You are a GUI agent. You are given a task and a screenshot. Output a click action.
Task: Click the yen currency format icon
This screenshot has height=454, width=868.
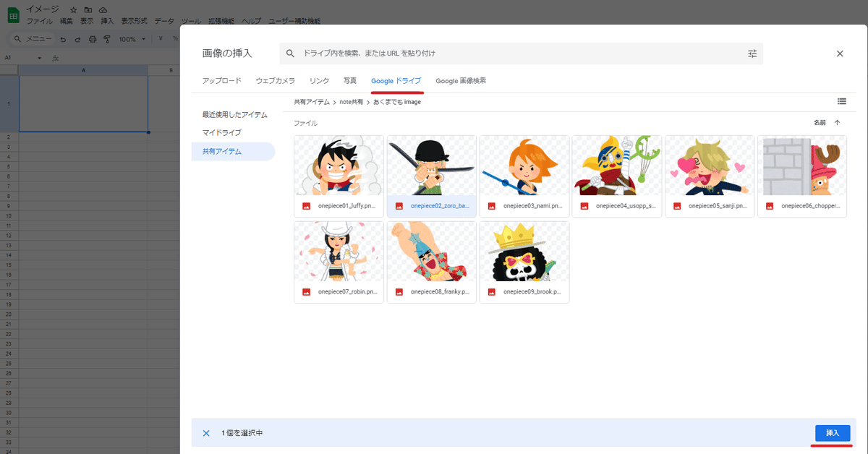point(160,39)
